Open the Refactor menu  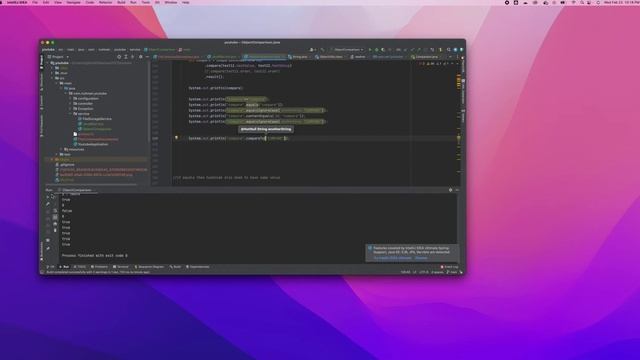pos(105,2)
